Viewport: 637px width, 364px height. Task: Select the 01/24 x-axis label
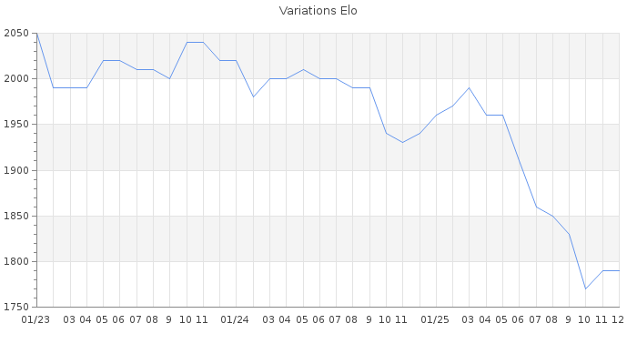click(x=236, y=320)
